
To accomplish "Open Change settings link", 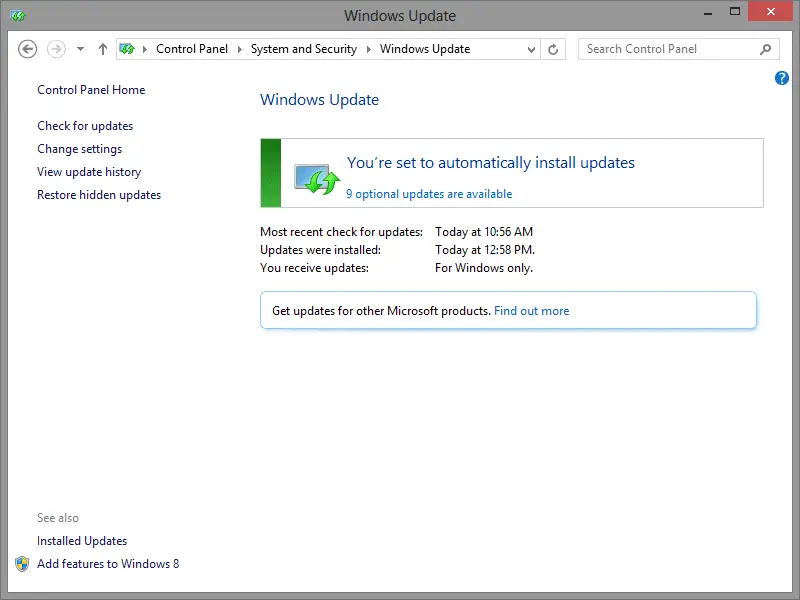I will [80, 149].
